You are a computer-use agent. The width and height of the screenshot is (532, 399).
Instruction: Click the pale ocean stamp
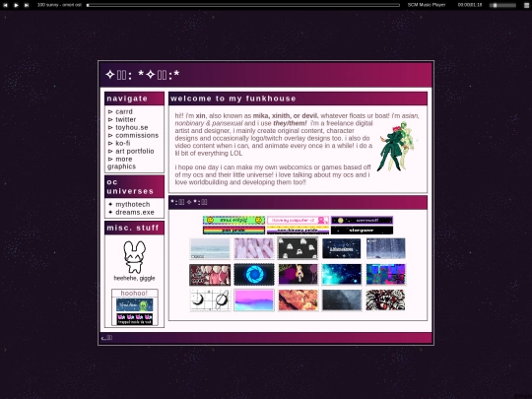click(210, 248)
